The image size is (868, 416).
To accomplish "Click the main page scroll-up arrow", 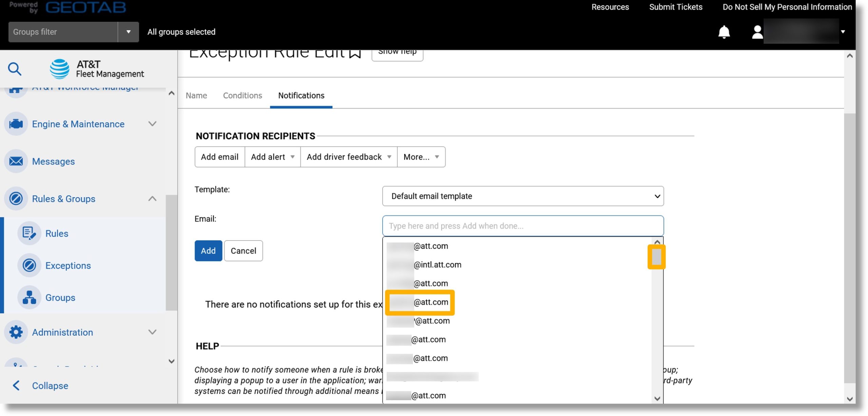I will 850,56.
